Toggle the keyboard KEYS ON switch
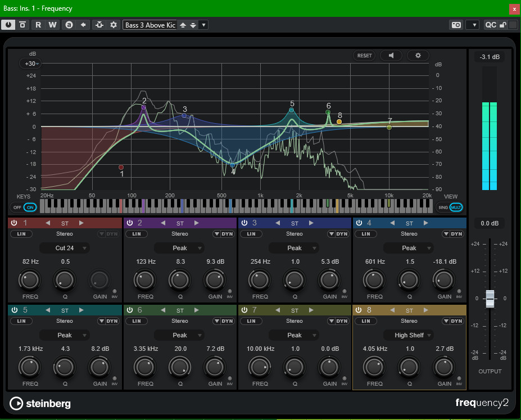This screenshot has width=521, height=420. click(30, 207)
